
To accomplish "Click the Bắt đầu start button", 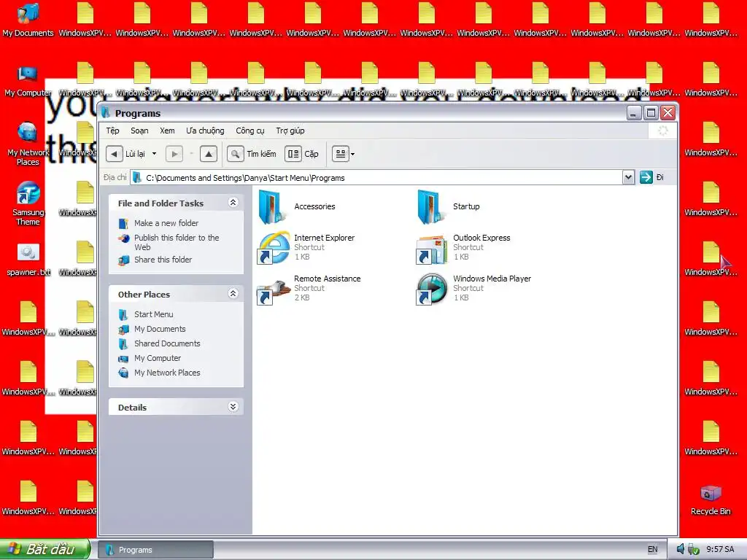I will pos(44,550).
